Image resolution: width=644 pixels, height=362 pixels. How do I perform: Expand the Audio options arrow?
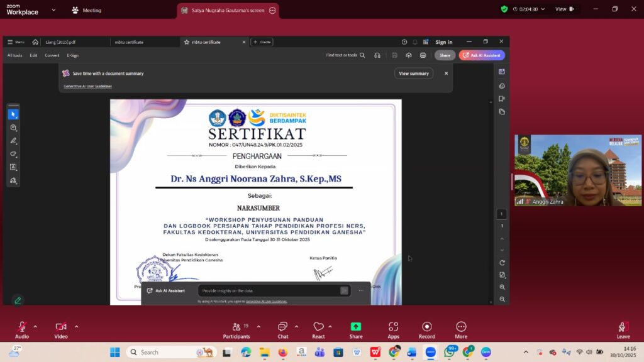[x=35, y=326]
